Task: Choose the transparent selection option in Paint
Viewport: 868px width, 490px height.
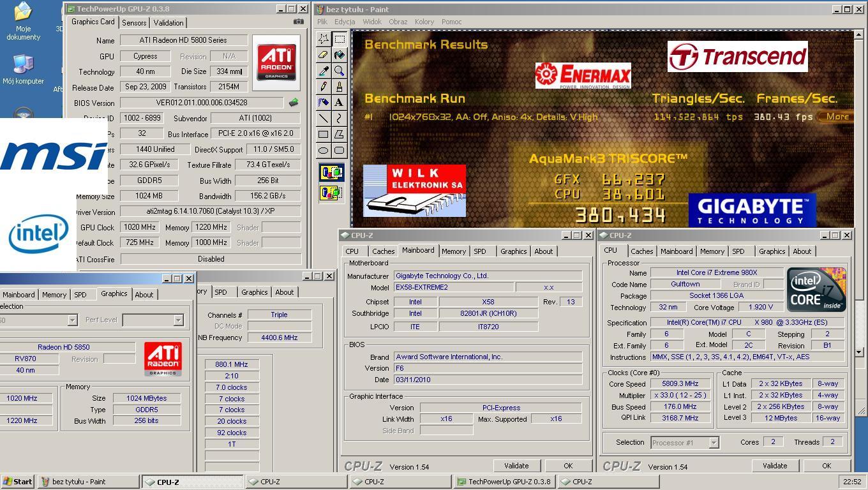Action: 331,192
